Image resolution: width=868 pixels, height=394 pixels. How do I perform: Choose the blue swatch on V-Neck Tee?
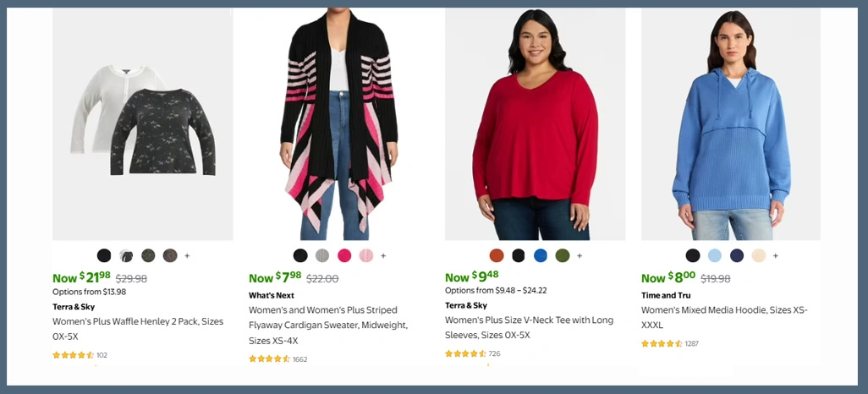(541, 255)
